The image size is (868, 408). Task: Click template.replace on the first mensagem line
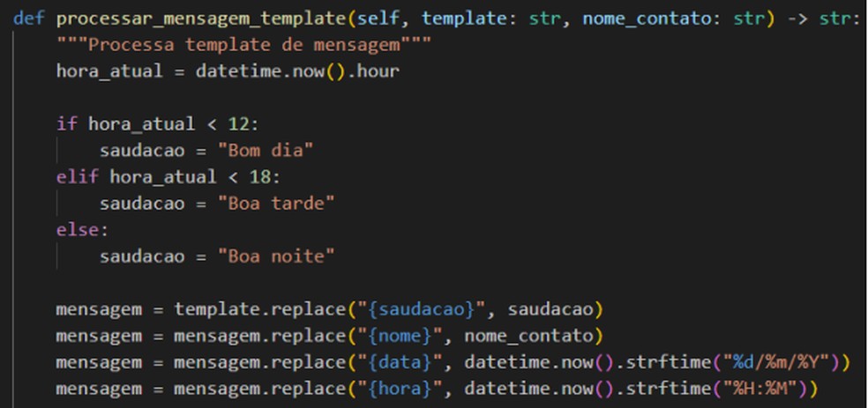pos(260,309)
